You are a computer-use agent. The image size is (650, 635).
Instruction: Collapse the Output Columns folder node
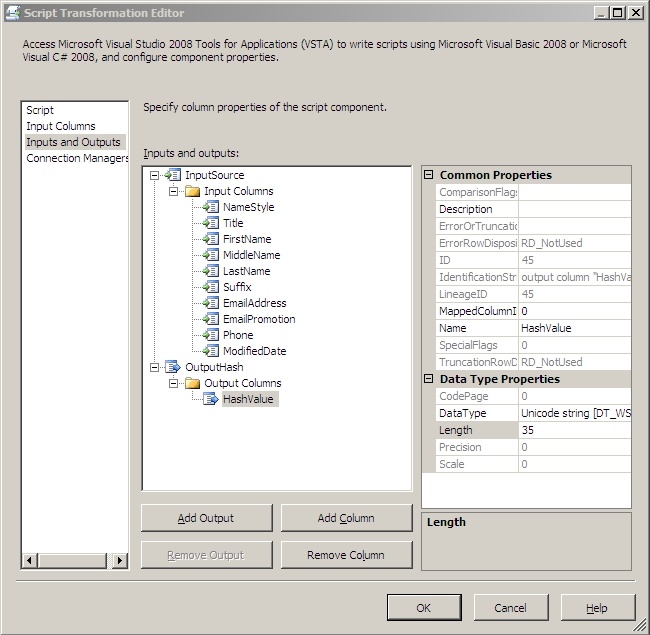point(173,383)
